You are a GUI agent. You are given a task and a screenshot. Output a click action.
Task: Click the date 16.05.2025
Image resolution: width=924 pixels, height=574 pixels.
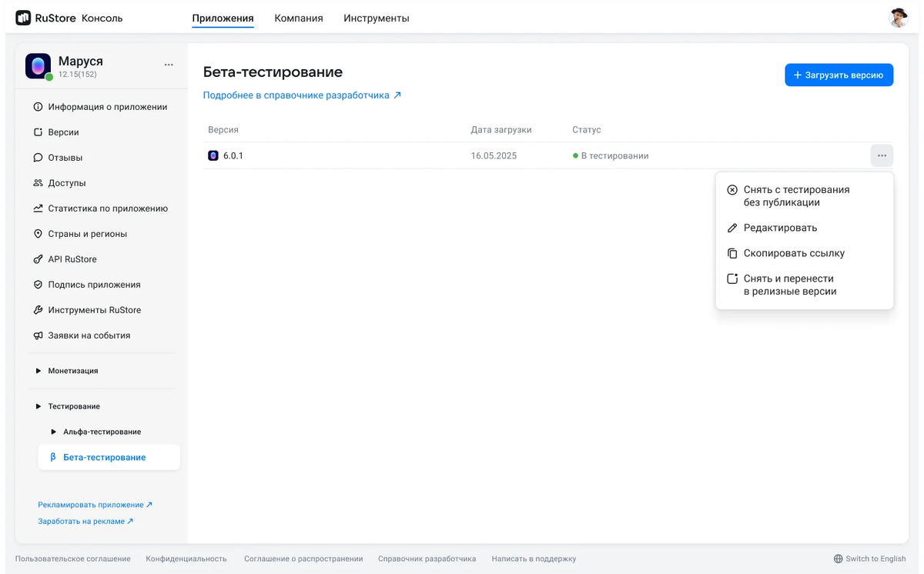[x=494, y=155]
